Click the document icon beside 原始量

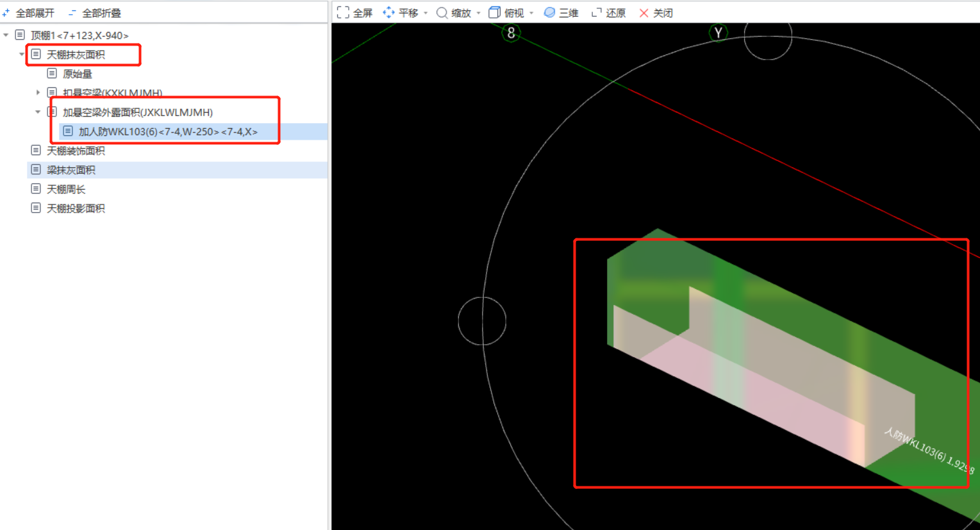[52, 74]
